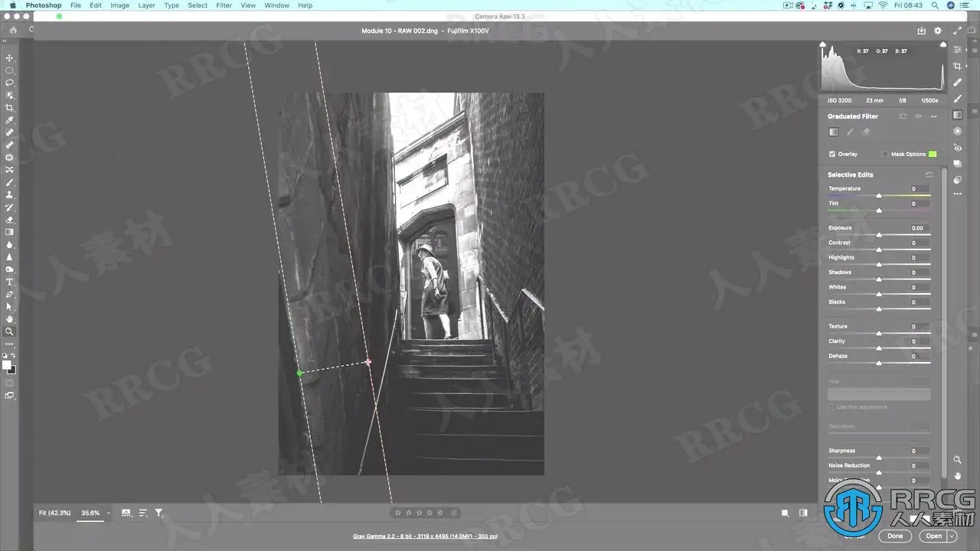Select the Radial Filter tool
980x551 pixels.
tap(957, 131)
